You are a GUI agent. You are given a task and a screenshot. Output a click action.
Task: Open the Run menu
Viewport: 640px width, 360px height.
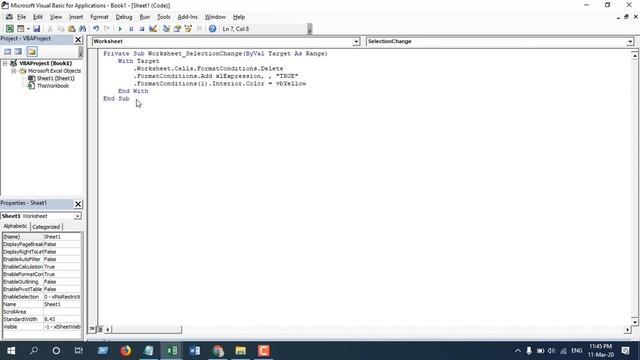tap(144, 17)
